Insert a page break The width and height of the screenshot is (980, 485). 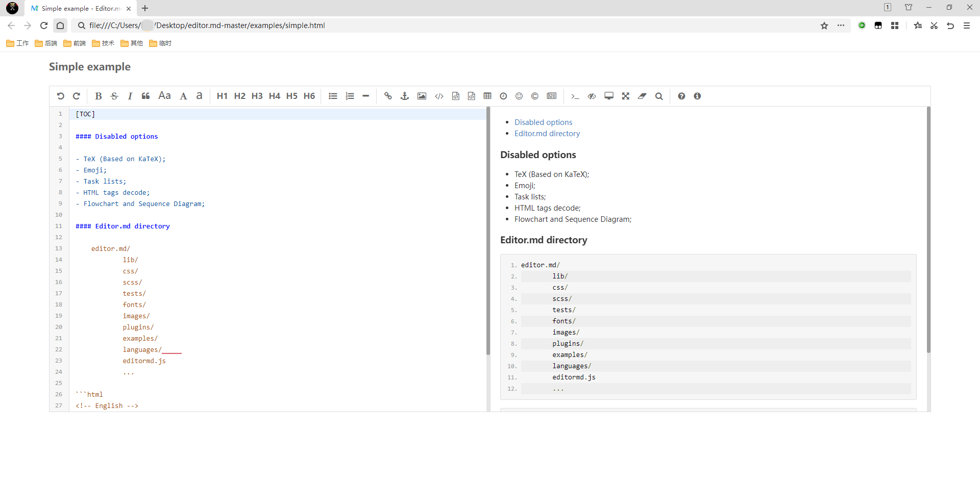(x=552, y=96)
